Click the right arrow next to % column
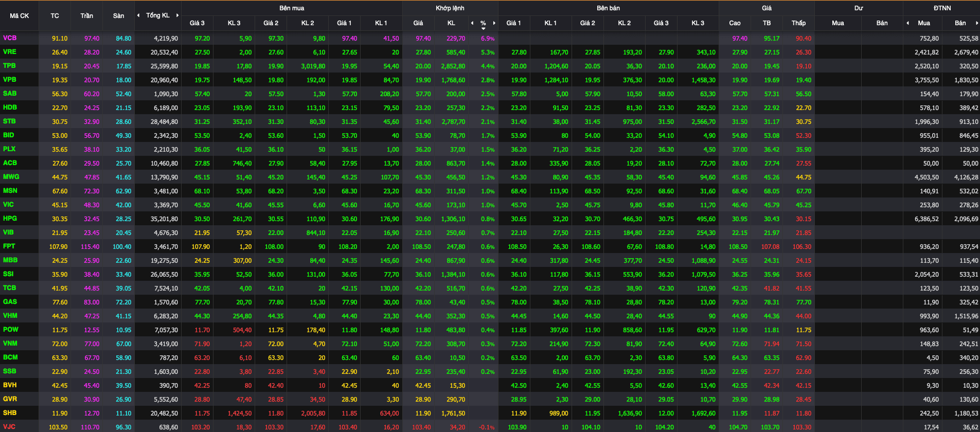Screen dimensions: 980x432 coord(494,23)
